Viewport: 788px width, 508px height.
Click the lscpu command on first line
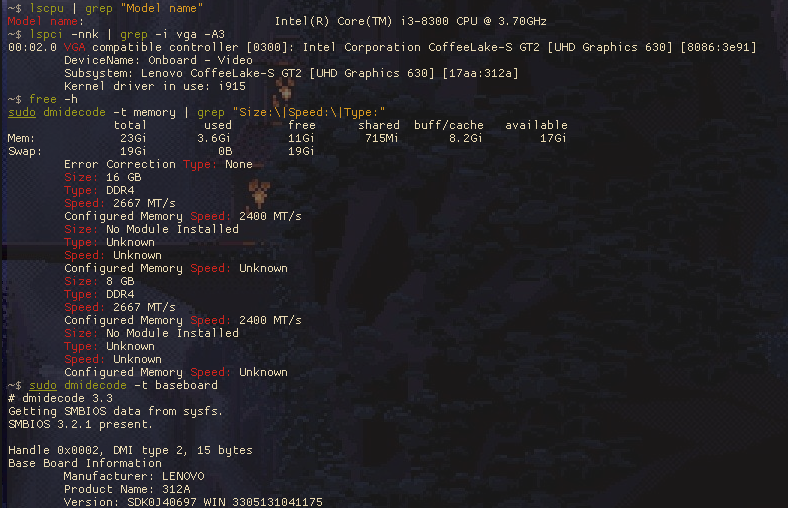point(47,8)
